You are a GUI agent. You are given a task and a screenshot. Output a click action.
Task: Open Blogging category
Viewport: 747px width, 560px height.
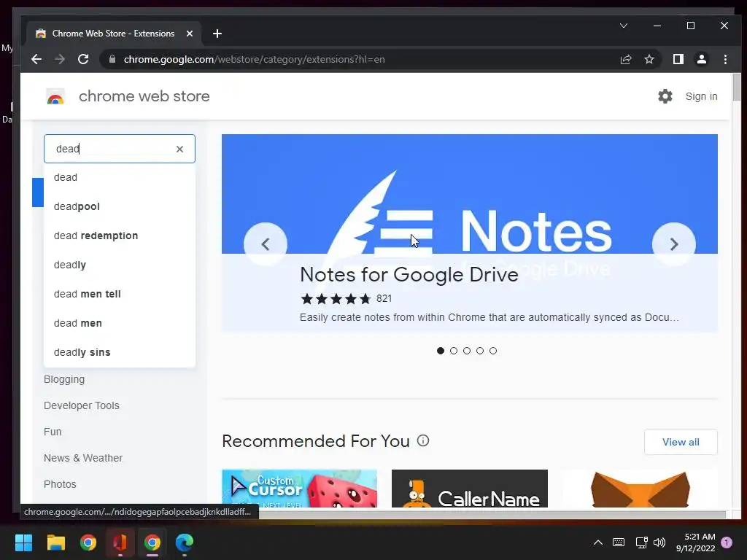point(64,379)
